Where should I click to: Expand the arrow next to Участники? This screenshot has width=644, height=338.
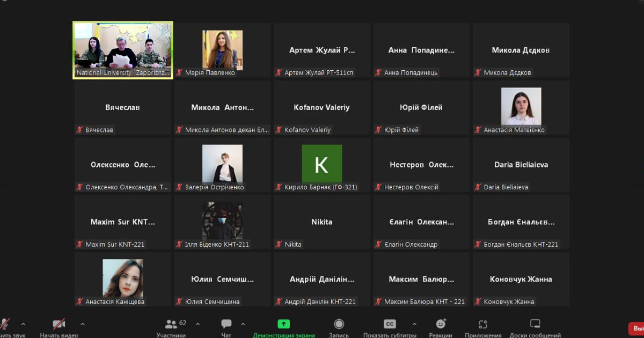(197, 324)
